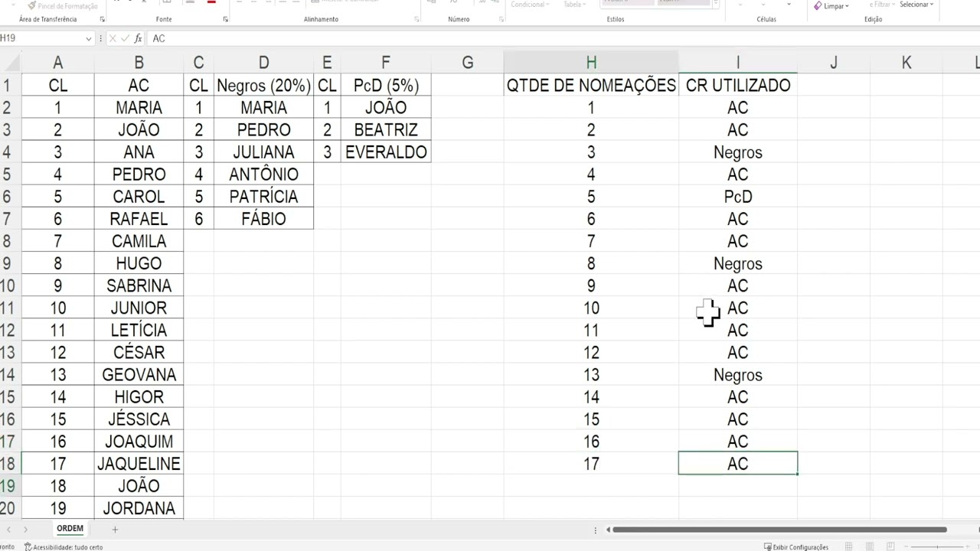Open the Insert Function fx button

click(138, 38)
